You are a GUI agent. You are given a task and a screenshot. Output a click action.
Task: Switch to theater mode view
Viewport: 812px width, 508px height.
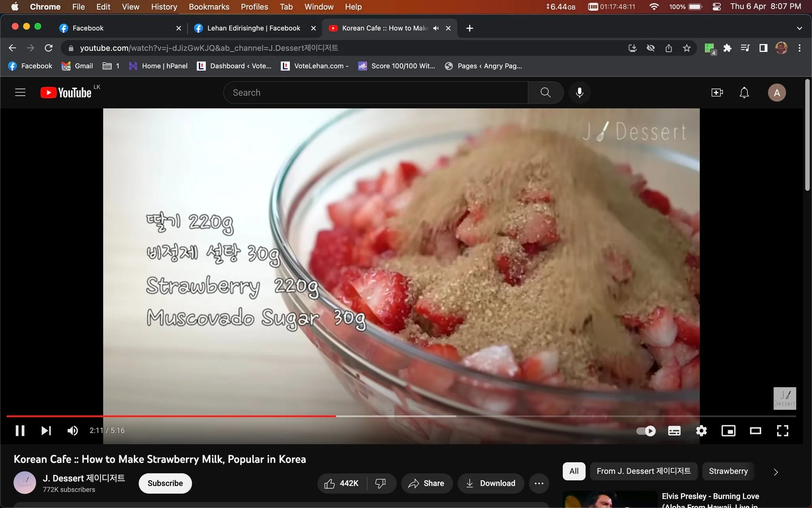coord(755,431)
